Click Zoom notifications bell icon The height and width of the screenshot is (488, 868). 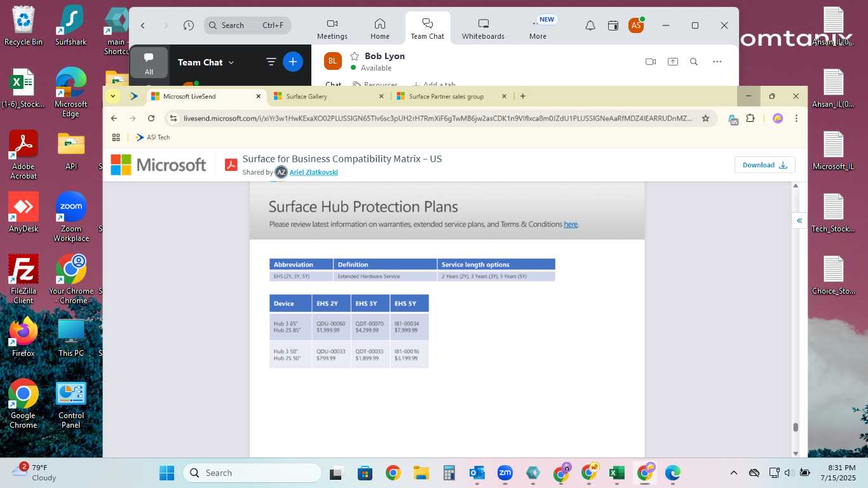coord(590,25)
